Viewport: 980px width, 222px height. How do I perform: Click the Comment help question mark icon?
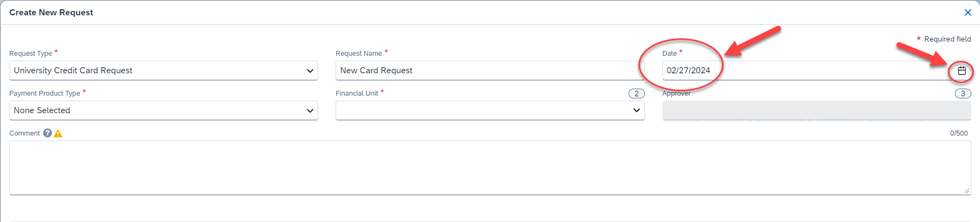[x=48, y=133]
